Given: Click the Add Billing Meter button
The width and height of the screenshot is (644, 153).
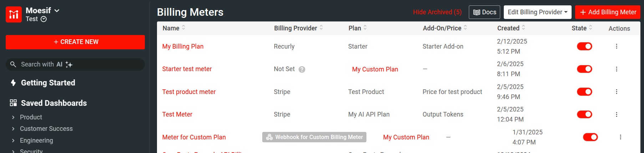Looking at the screenshot, I should [608, 12].
